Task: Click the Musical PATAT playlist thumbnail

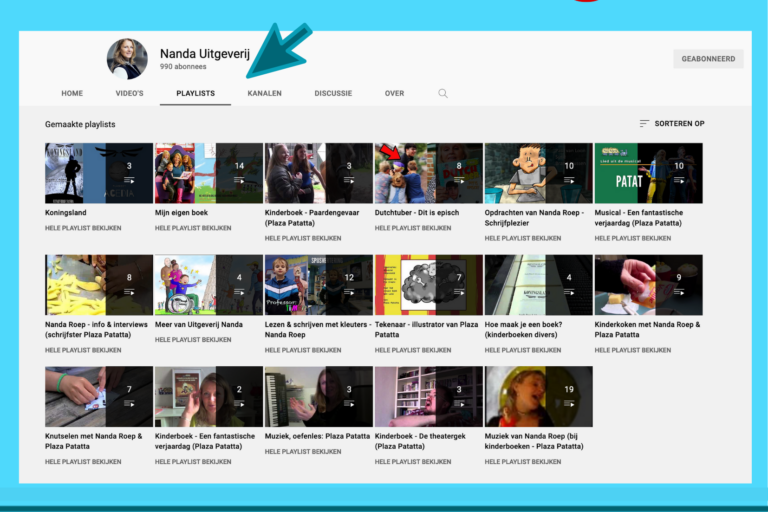Action: 648,173
